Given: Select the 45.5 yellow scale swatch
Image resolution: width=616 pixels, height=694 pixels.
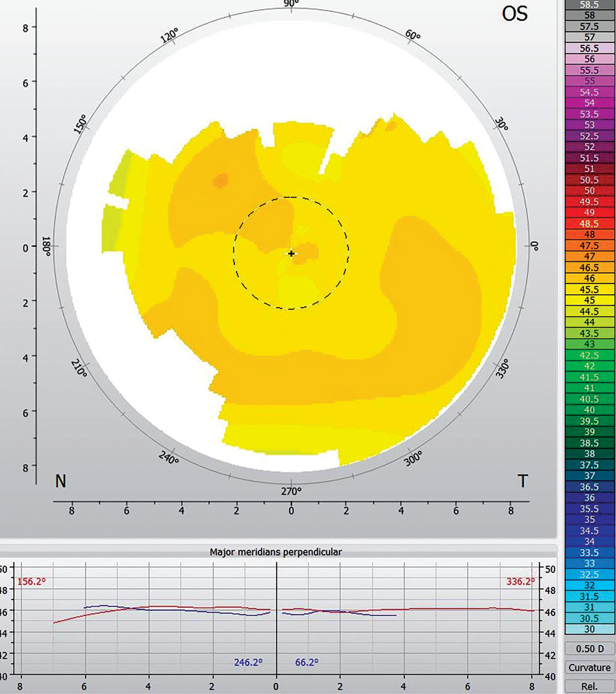Looking at the screenshot, I should point(590,289).
